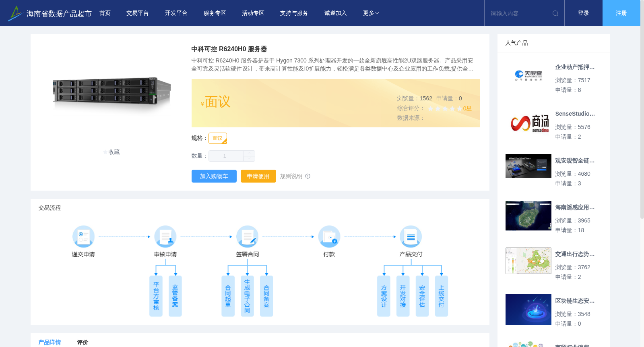Select the 面议 specification option
Screen dimensions: 644x347
pos(218,138)
